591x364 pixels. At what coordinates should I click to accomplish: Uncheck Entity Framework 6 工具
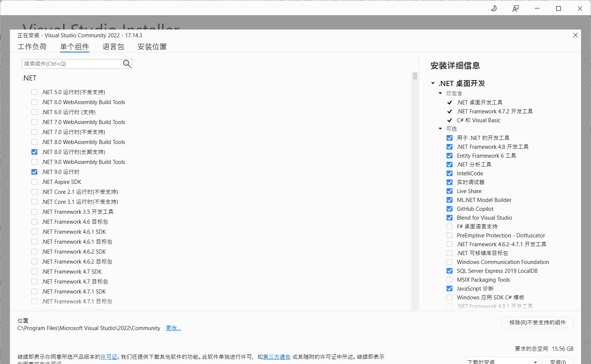[x=450, y=156]
